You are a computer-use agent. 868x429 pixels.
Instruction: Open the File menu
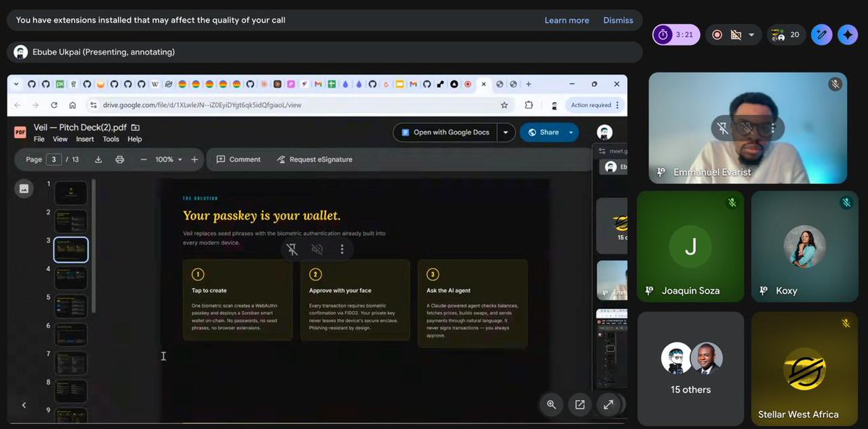pos(39,140)
